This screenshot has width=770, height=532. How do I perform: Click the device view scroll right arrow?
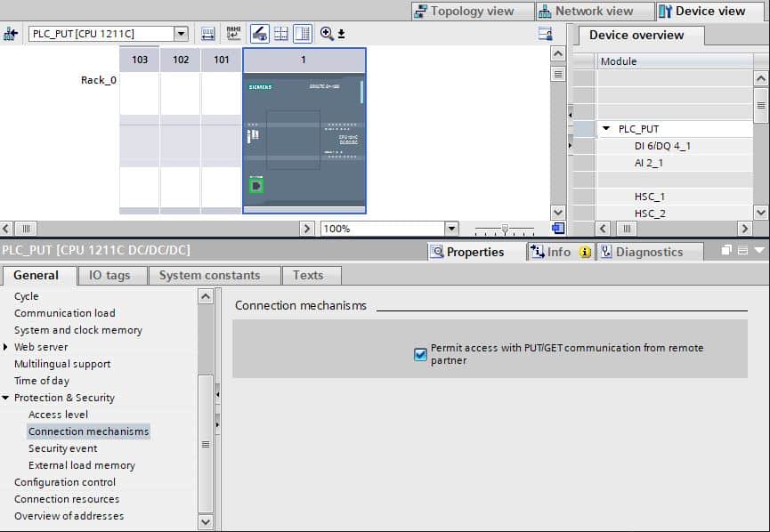[x=307, y=229]
